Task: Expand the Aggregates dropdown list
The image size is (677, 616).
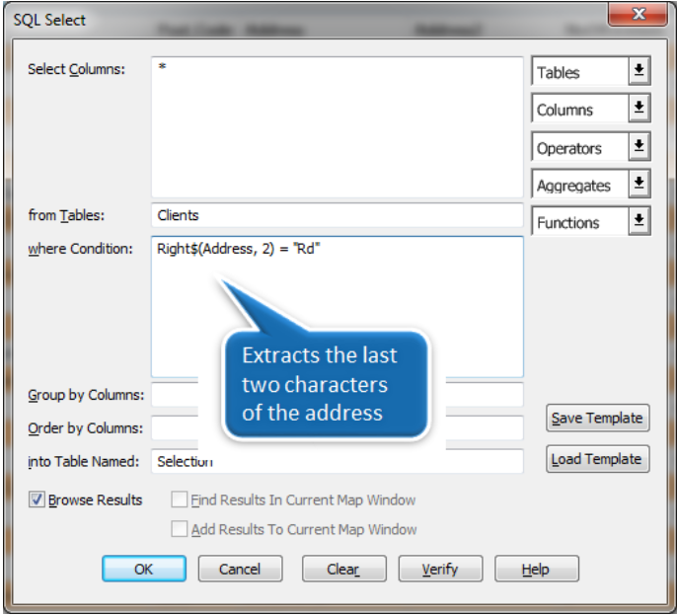Action: point(639,184)
